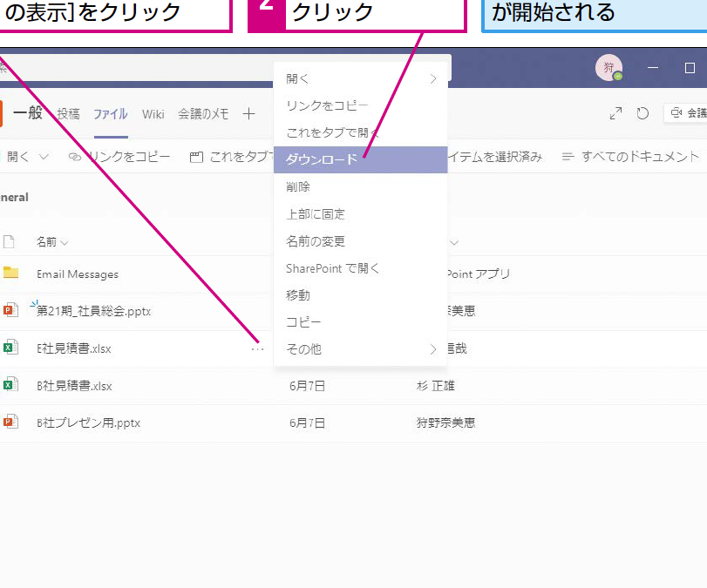
Task: Click the PowerPoint icon for 第21期_社員総会.pptx
Action: coord(10,310)
